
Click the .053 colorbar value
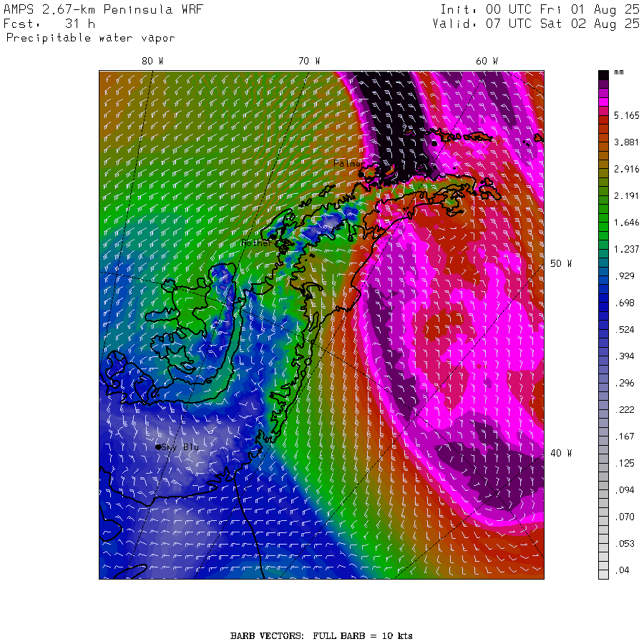pos(624,543)
